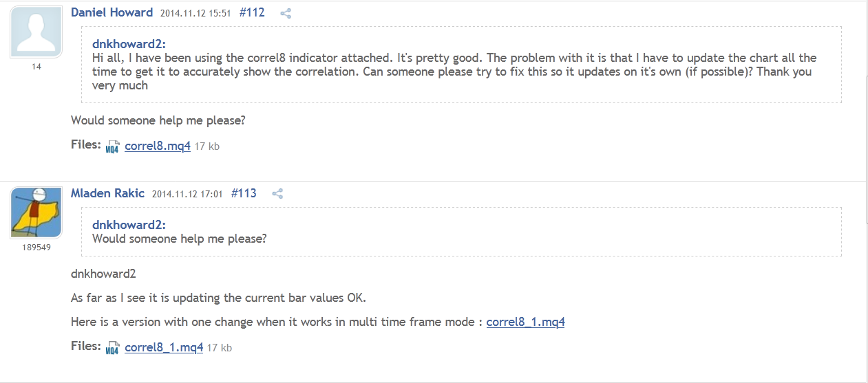Click the MQ4 file icon beside correl8_1.mq4 attachment
Image resolution: width=868 pixels, height=383 pixels.
tap(112, 348)
